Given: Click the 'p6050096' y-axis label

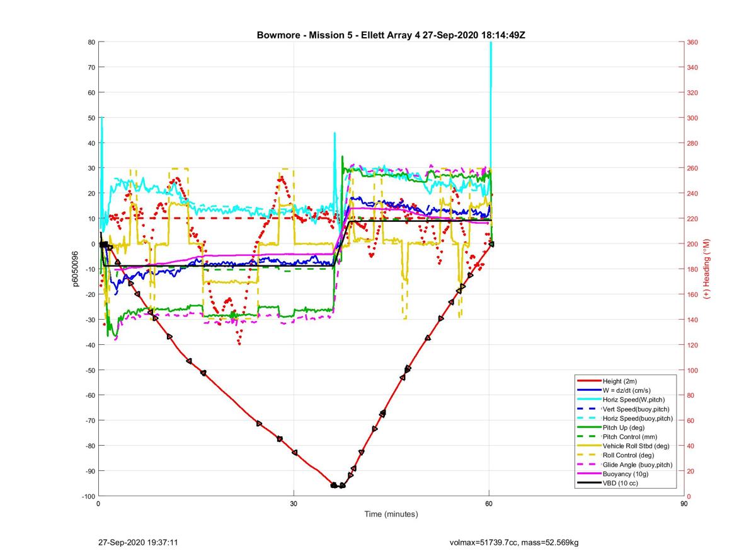Looking at the screenshot, I should 75,269.
